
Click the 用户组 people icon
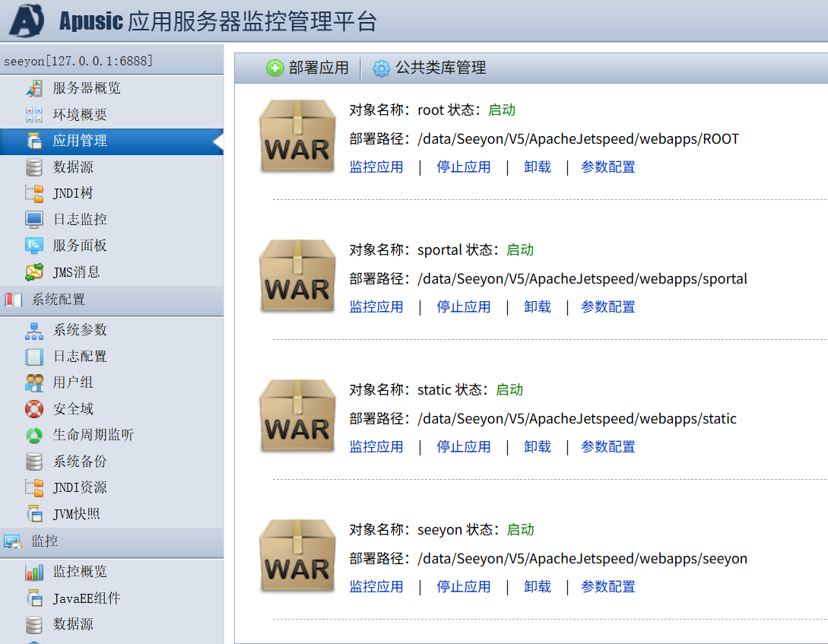(x=34, y=382)
